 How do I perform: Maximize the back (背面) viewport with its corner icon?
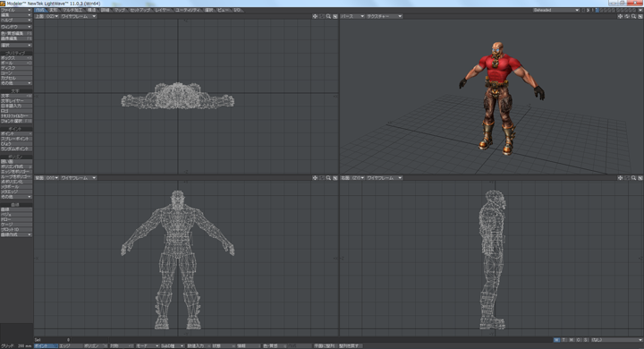(335, 178)
